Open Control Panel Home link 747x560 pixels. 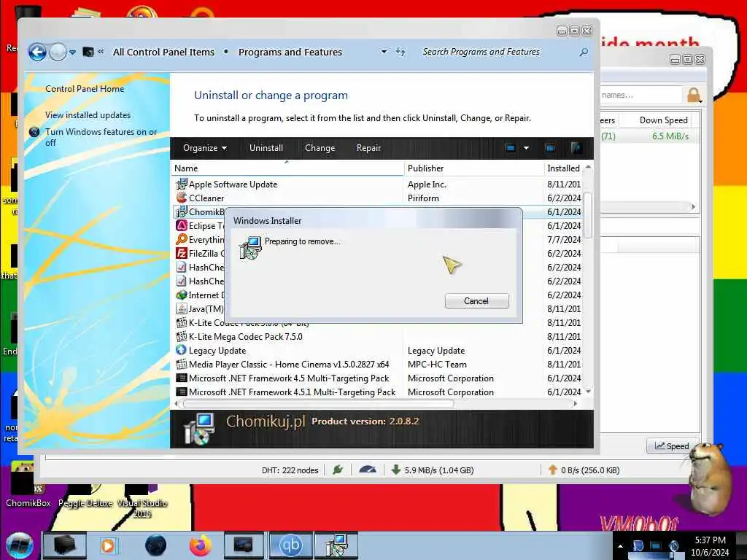[85, 88]
